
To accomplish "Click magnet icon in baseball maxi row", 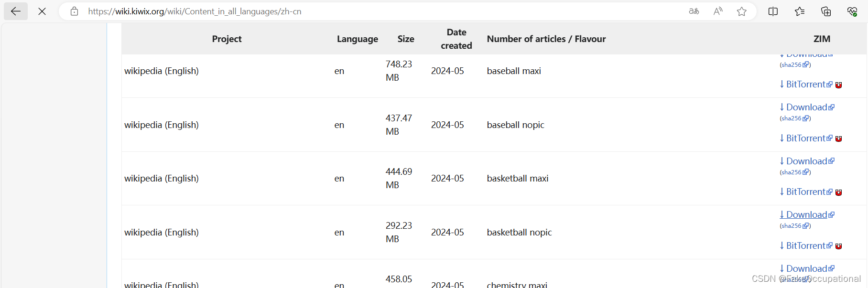I will click(838, 85).
